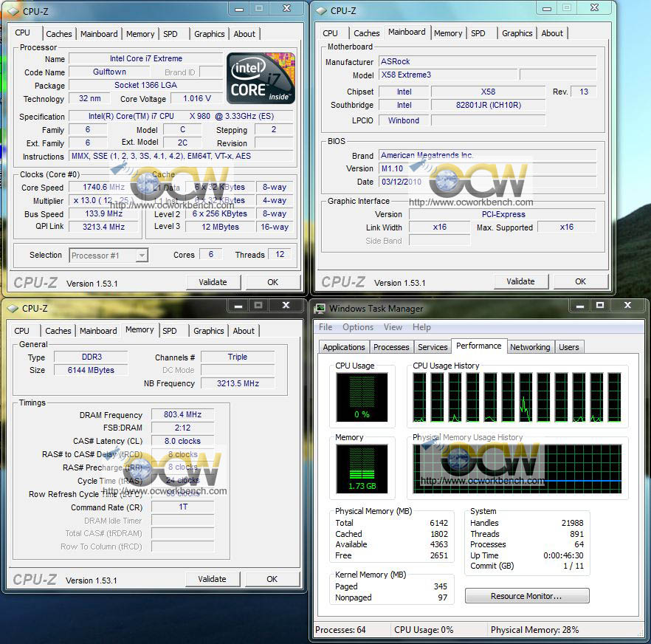Viewport: 651px width, 644px height.
Task: Switch to Processes tab in Task Manager
Action: pos(391,347)
